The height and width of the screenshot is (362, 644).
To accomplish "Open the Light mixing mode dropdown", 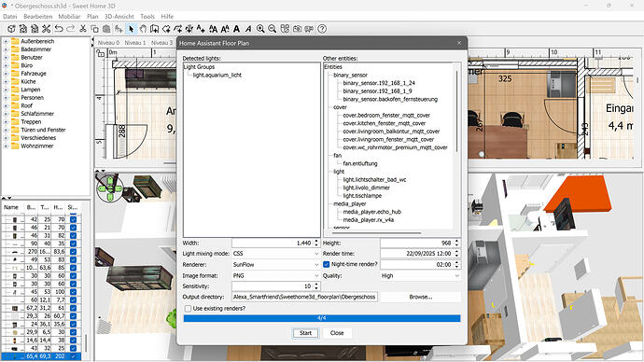I will pos(275,254).
